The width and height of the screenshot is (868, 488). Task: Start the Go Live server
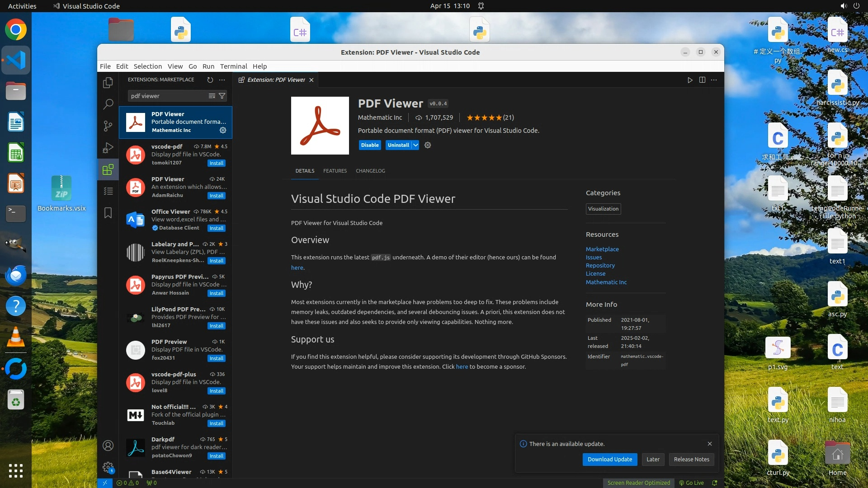click(691, 483)
